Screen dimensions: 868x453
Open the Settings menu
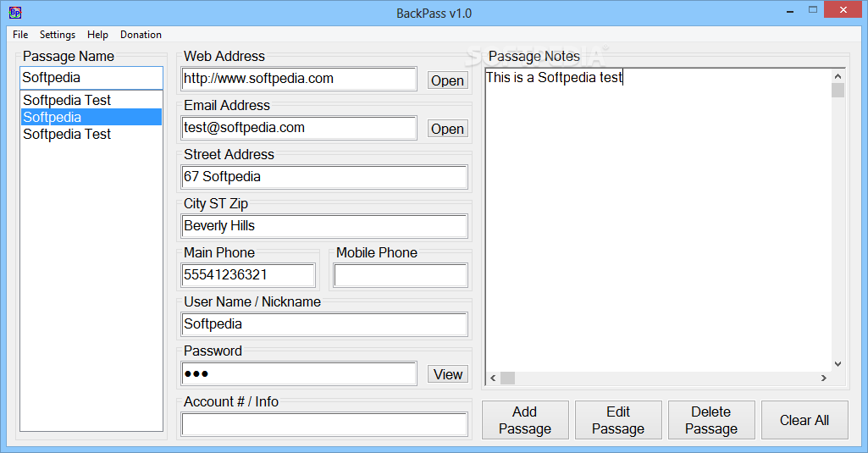click(58, 35)
